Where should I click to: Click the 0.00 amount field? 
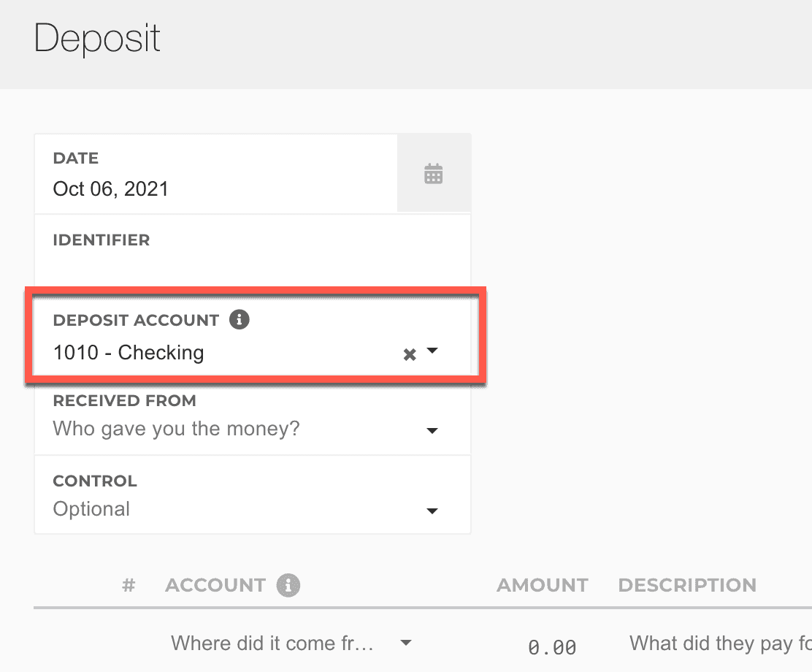(552, 646)
